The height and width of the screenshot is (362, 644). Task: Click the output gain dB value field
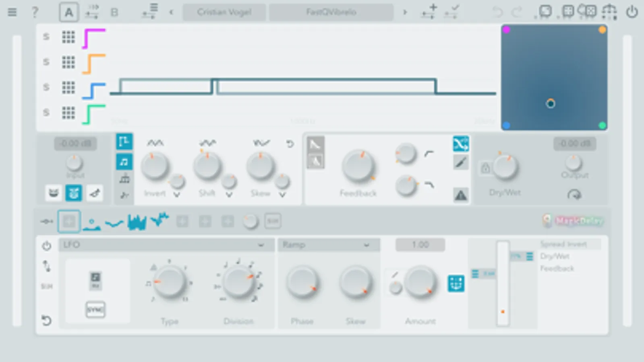pyautogui.click(x=575, y=144)
